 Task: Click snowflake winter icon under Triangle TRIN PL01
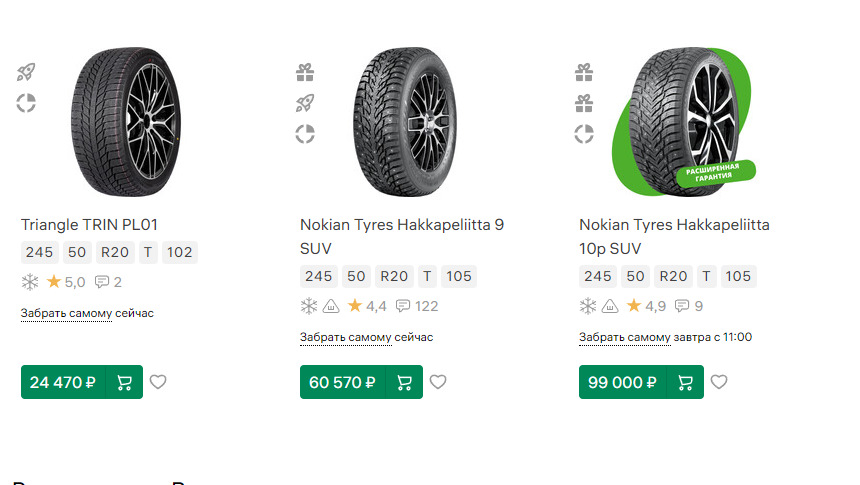point(30,282)
